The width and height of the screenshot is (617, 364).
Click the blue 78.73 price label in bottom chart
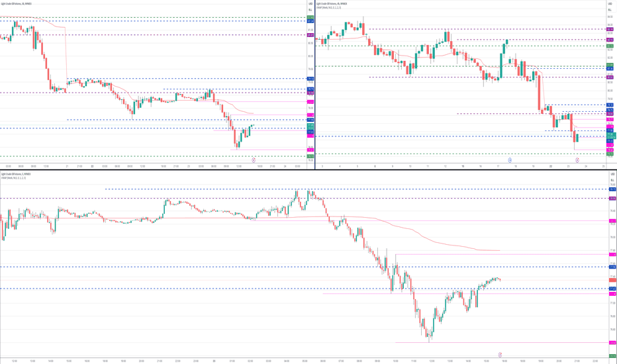coord(612,189)
